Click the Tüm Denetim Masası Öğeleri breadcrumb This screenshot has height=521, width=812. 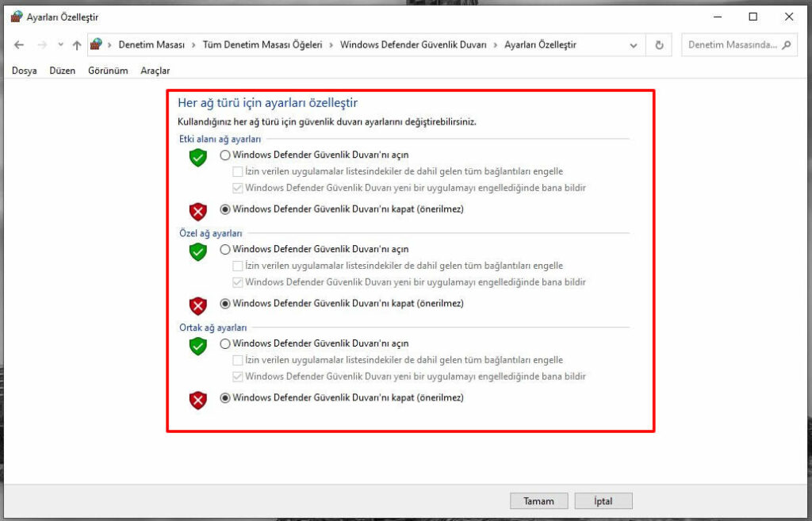pyautogui.click(x=262, y=45)
